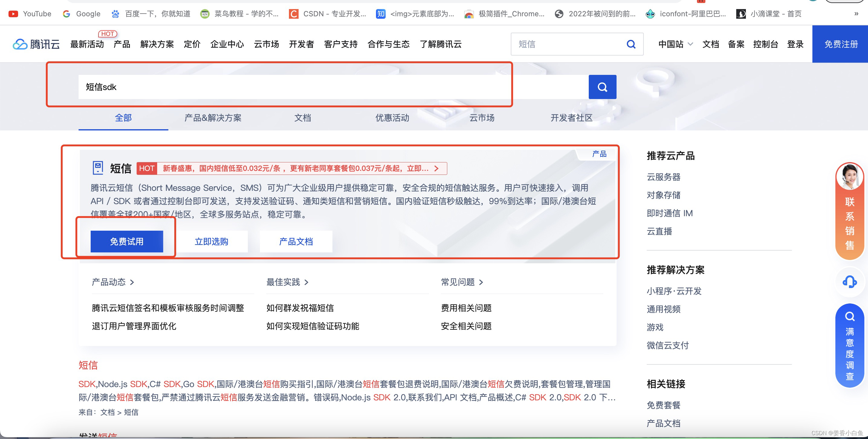Expand the 产品动态 section
The width and height of the screenshot is (868, 439).
(x=113, y=282)
